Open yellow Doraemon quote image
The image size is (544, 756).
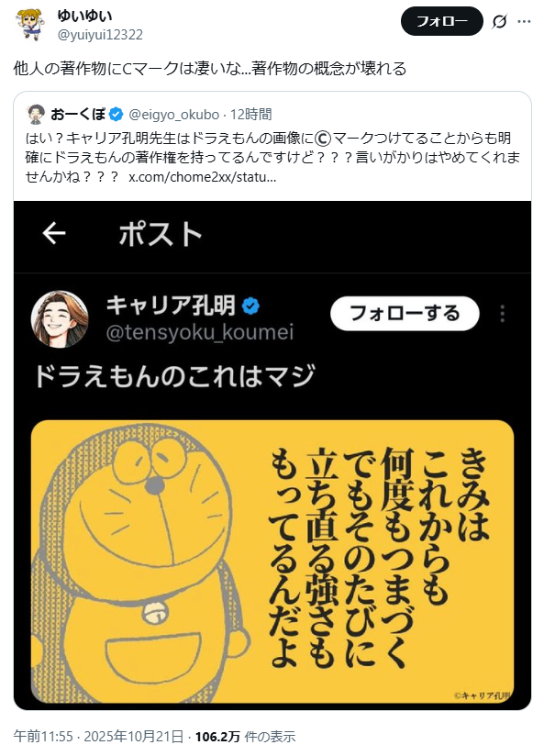[x=272, y=561]
